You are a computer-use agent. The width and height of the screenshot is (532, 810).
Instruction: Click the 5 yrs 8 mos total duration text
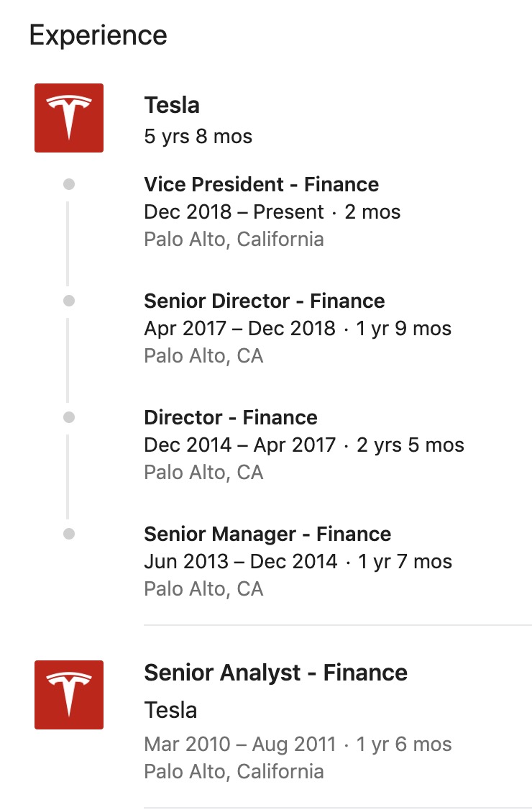[x=198, y=137]
